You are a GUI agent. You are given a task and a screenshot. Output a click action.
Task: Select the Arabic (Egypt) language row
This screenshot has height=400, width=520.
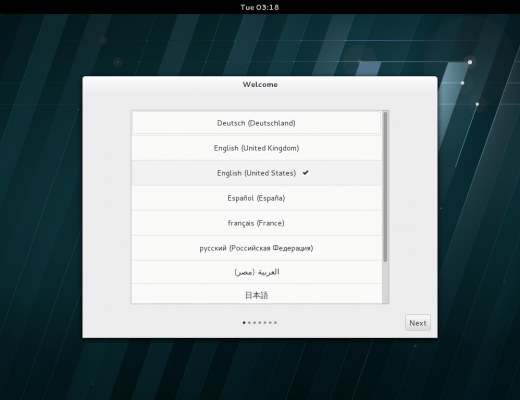(x=256, y=272)
